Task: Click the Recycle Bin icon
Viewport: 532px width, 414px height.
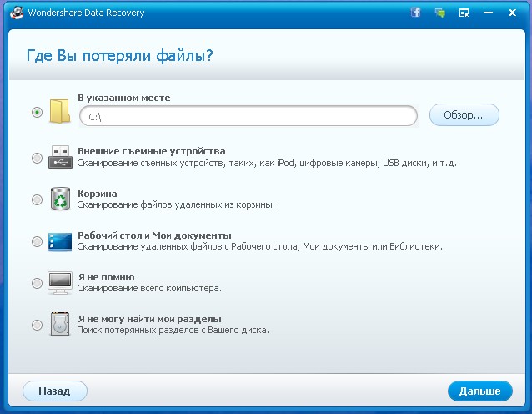Action: [x=60, y=199]
